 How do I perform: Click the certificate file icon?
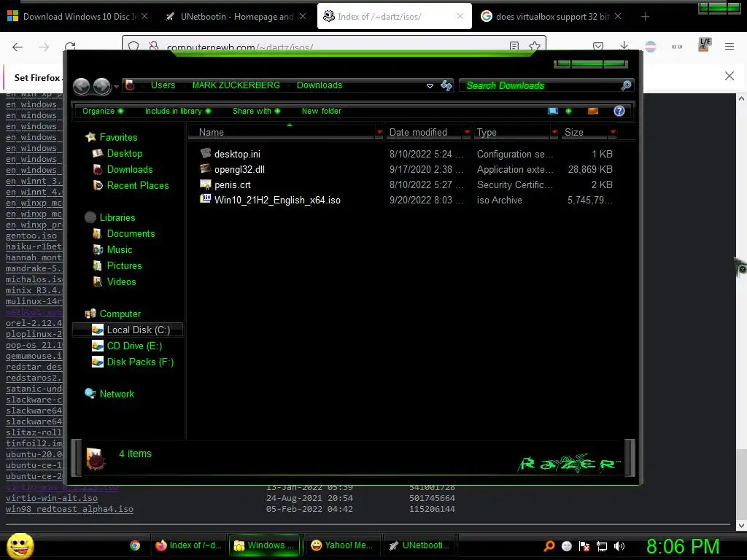(205, 184)
